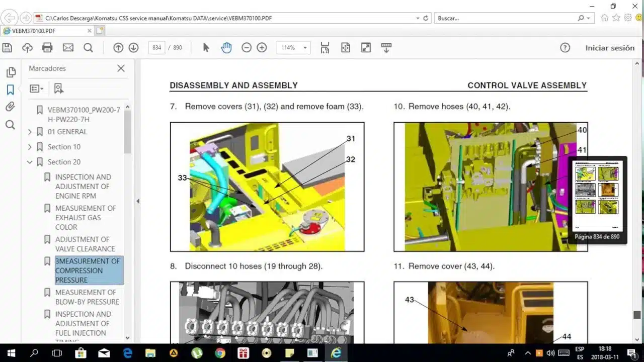
Task: Zoom out with the minus icon
Action: pyautogui.click(x=247, y=48)
